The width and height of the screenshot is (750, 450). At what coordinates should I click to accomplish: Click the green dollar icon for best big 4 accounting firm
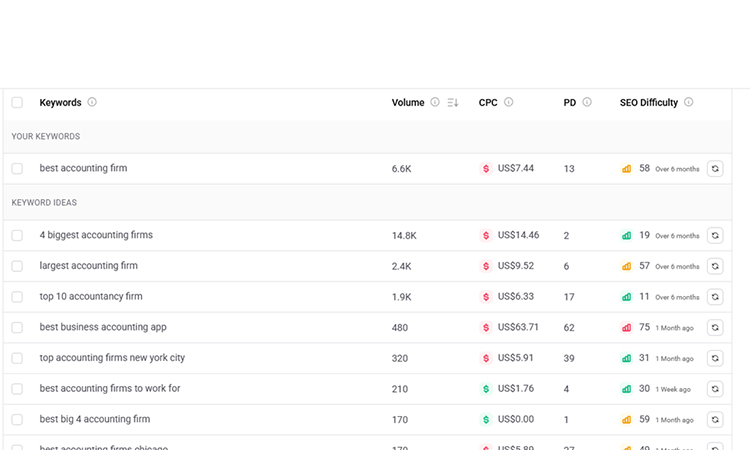coord(486,419)
